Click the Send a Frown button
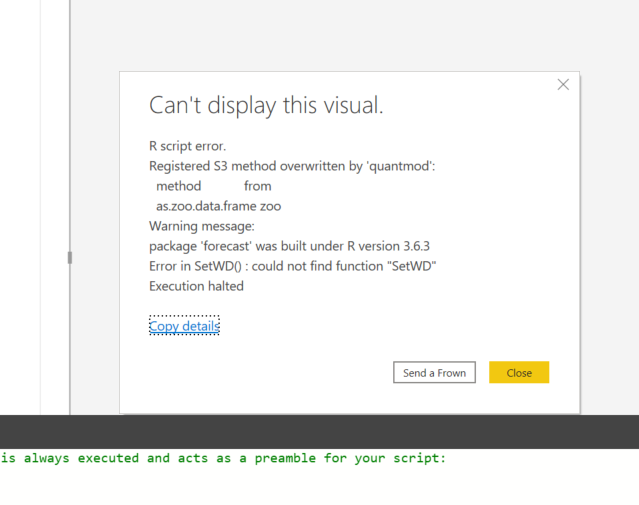639x505 pixels. tap(434, 373)
